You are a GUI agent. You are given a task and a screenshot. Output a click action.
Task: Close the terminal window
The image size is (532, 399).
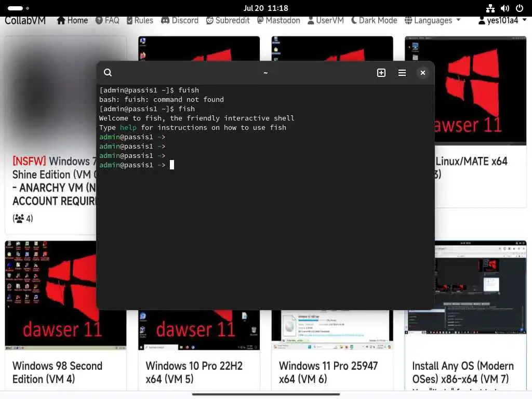[x=423, y=73]
